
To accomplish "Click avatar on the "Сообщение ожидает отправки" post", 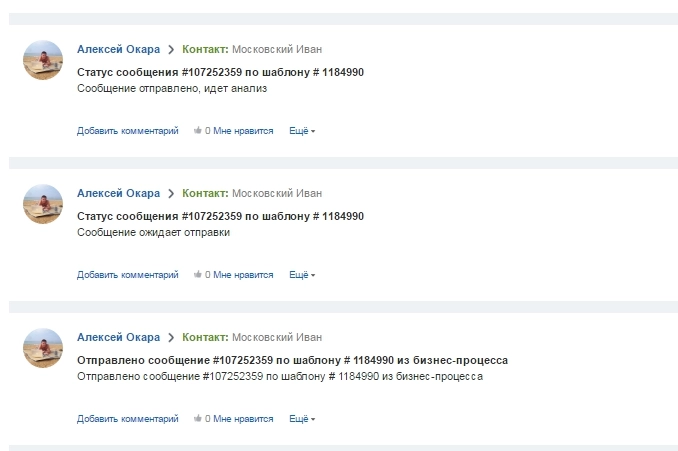I will tap(43, 204).
